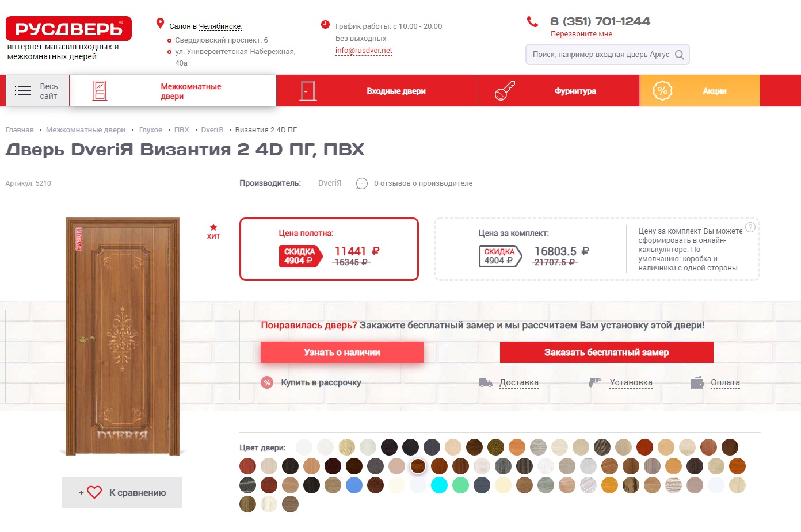Open the 'Входные двери' menu item
This screenshot has height=532, width=801.
(x=377, y=91)
